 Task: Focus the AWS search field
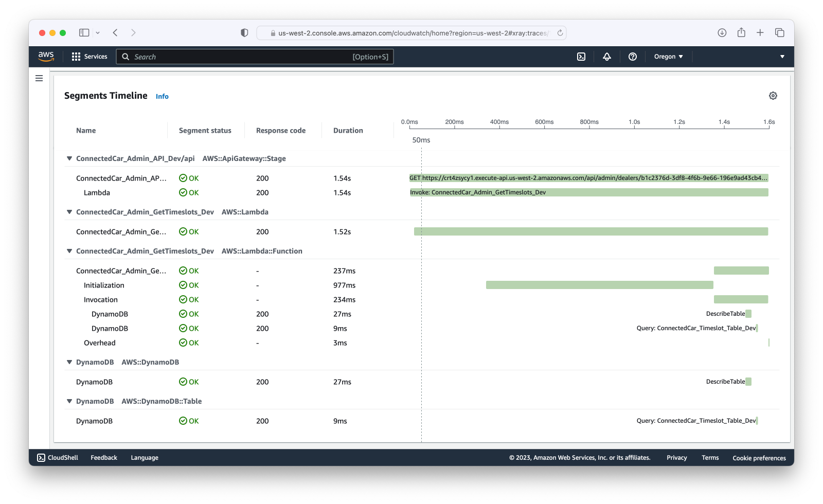coord(255,57)
